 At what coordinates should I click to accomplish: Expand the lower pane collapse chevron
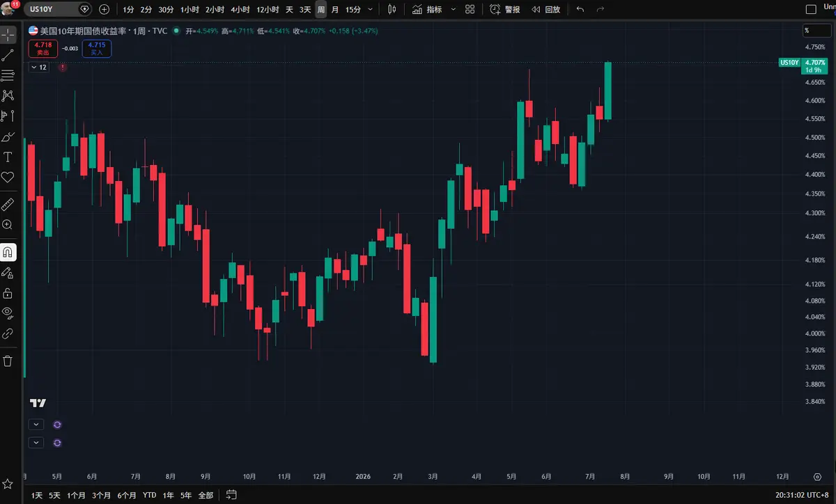(x=36, y=442)
